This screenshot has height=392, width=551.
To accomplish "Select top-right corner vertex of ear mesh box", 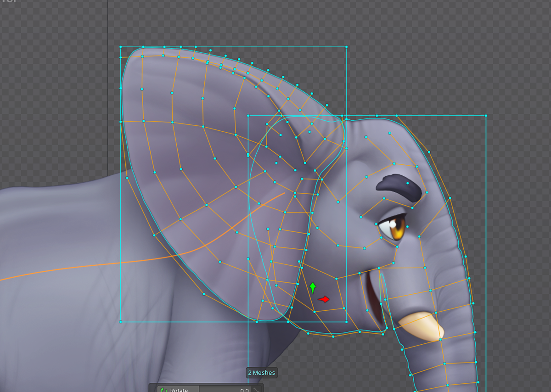I will click(346, 47).
